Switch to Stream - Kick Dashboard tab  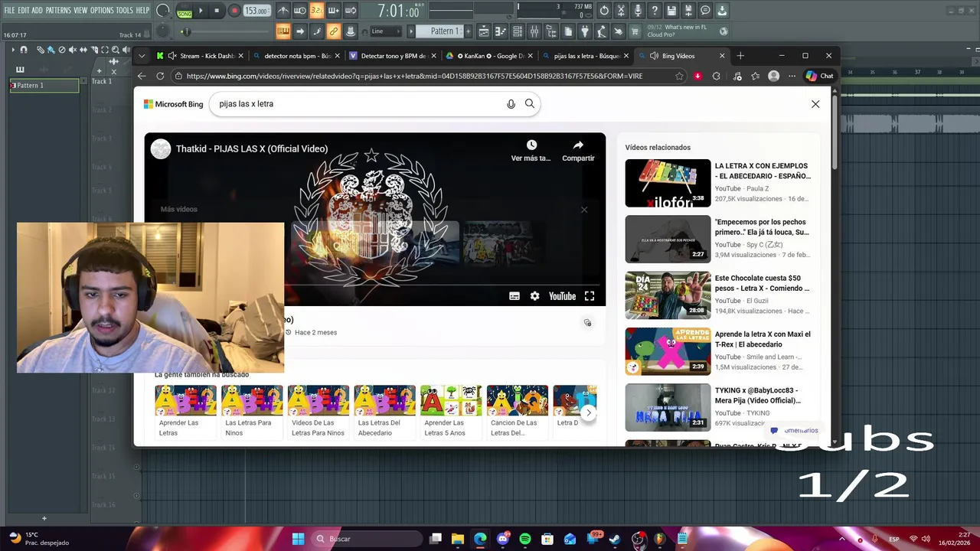[x=200, y=56]
